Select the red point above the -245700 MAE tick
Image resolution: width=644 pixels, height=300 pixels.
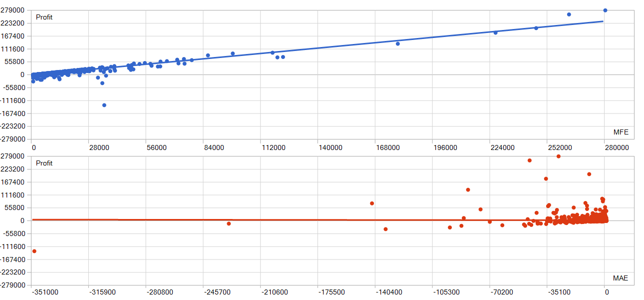(x=229, y=223)
